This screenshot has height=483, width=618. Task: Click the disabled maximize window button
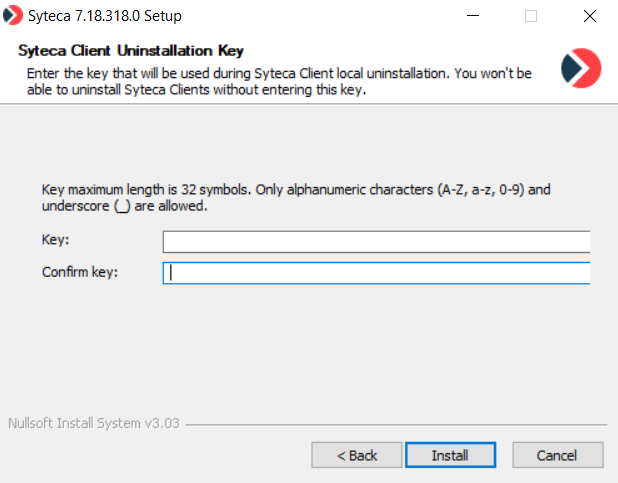531,17
